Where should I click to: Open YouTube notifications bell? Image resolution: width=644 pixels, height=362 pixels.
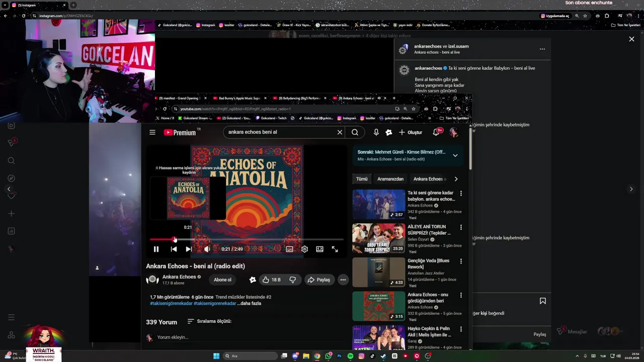(437, 132)
